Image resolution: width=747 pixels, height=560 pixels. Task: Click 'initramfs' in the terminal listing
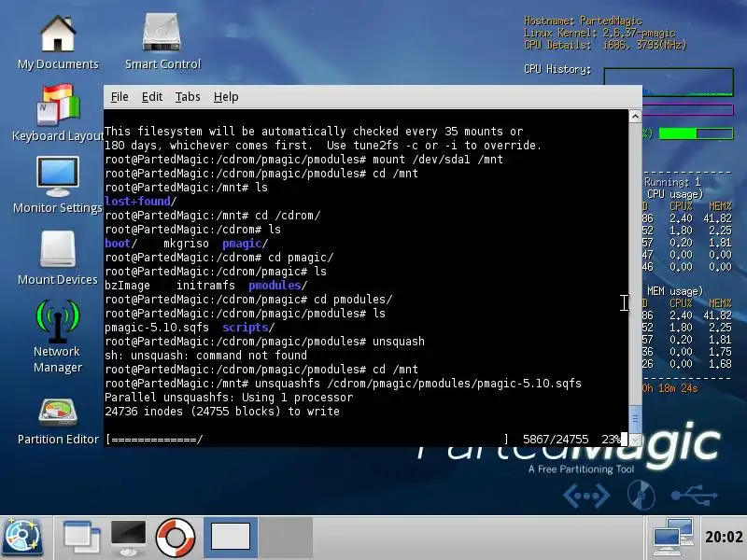coord(205,286)
